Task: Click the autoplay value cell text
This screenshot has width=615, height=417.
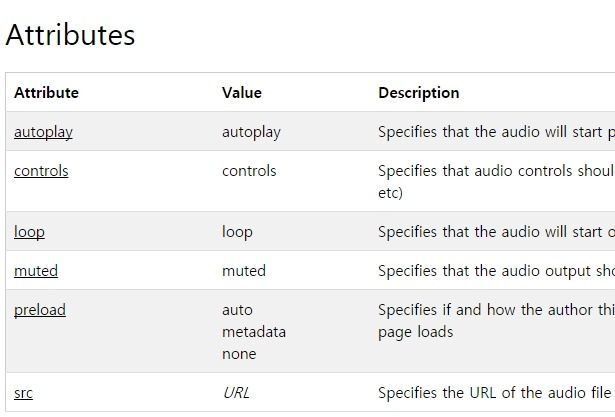Action: point(251,132)
